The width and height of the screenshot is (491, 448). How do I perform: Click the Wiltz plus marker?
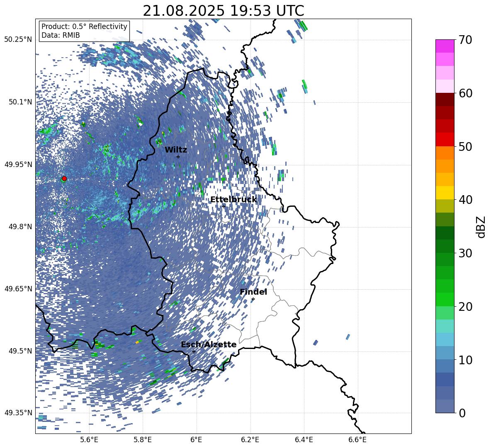tap(178, 157)
